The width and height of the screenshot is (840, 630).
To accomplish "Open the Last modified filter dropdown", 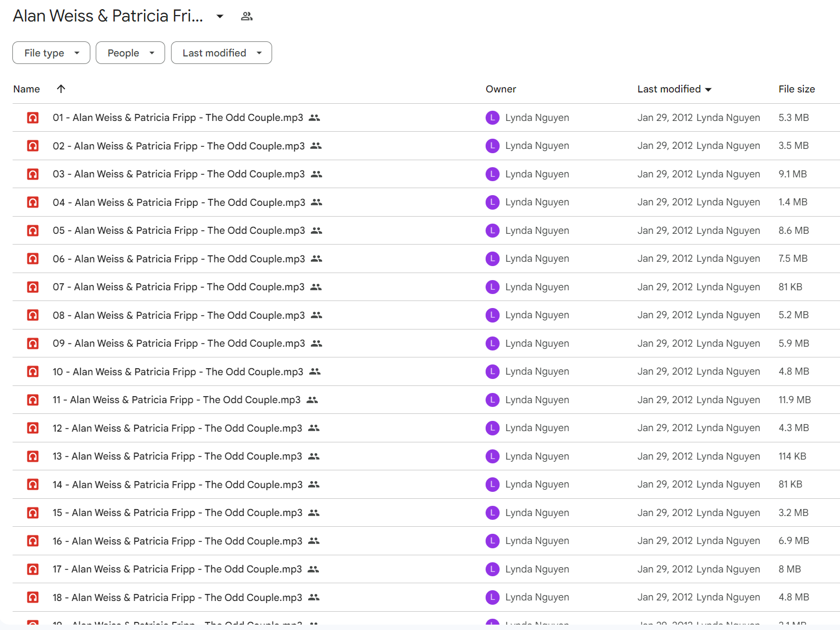I will 222,53.
